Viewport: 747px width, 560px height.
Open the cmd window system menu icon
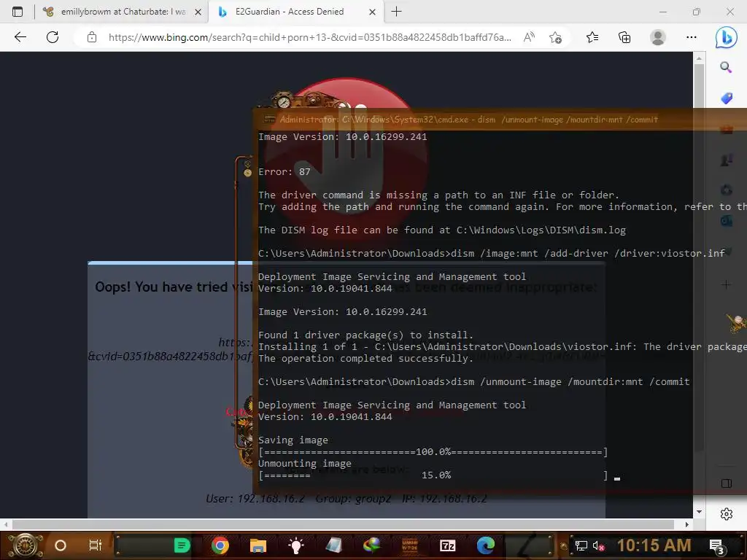(270, 120)
